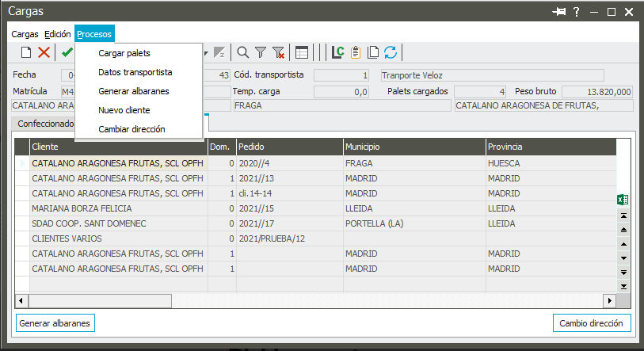This screenshot has height=351, width=644.
Task: Select Cargar palets from Procesos menu
Action: coord(124,54)
